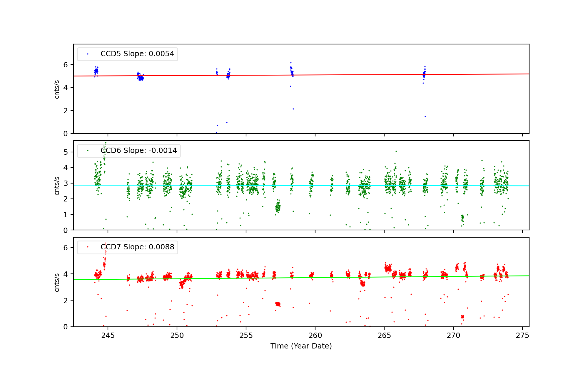The image size is (588, 367).
Task: Click the y-axis 5 tick in CCD6 plot
Action: pos(66,152)
